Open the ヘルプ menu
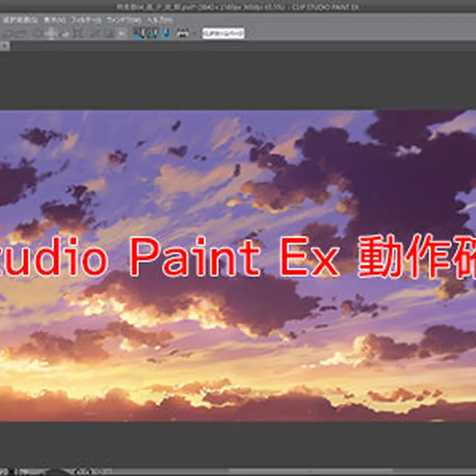 [160, 20]
